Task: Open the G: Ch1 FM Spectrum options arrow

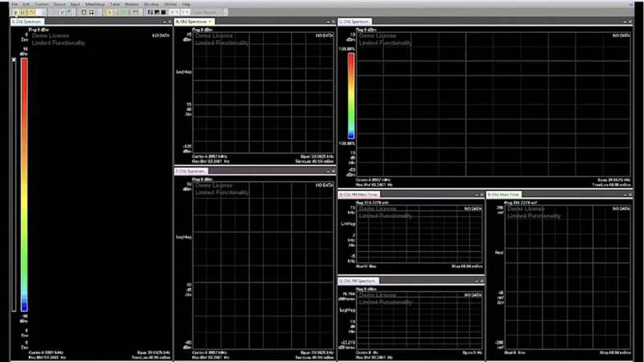Action: [477, 281]
